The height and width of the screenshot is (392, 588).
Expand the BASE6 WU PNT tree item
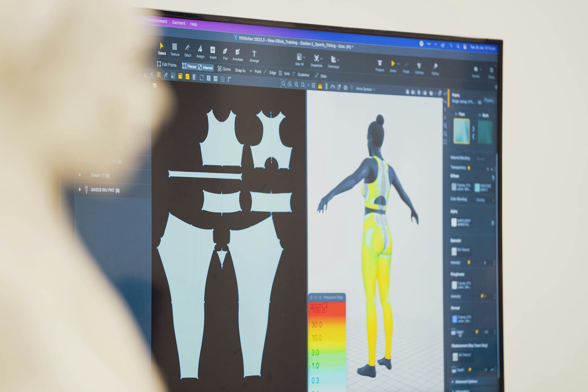tap(80, 189)
